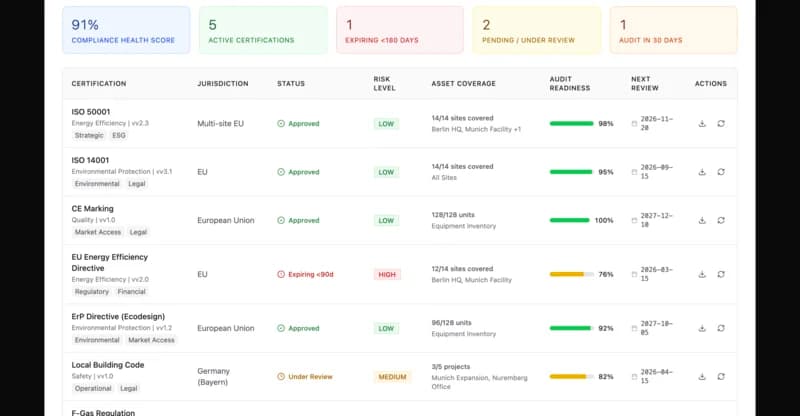The width and height of the screenshot is (800, 416).
Task: Click refresh icon for Local Building Code
Action: 721,377
